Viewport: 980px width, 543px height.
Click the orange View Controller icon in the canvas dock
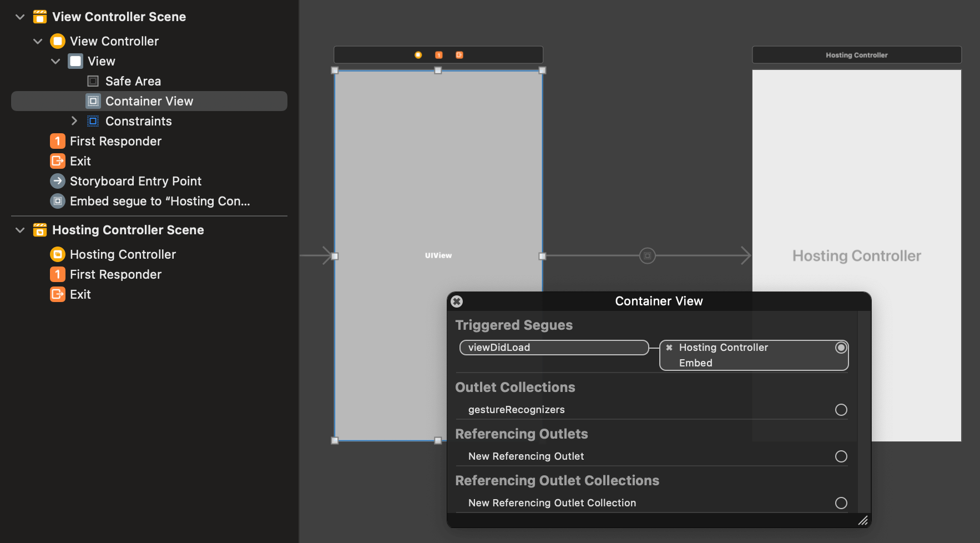[417, 54]
